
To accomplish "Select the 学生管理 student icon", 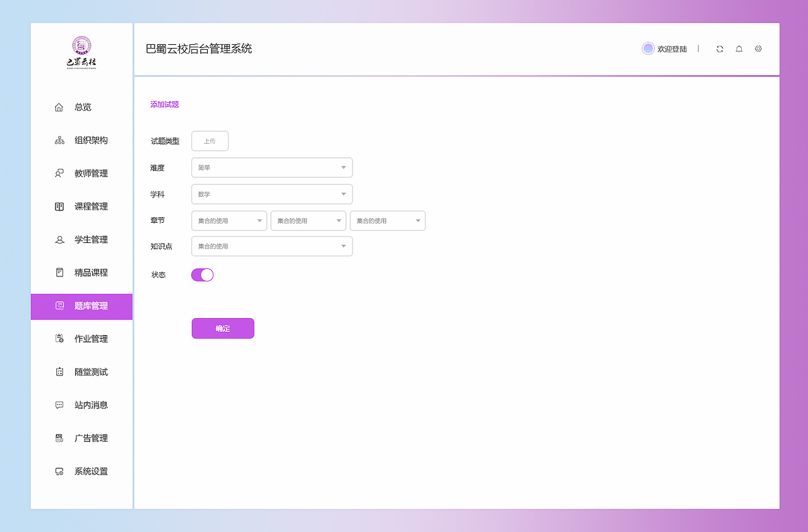I will tap(59, 239).
